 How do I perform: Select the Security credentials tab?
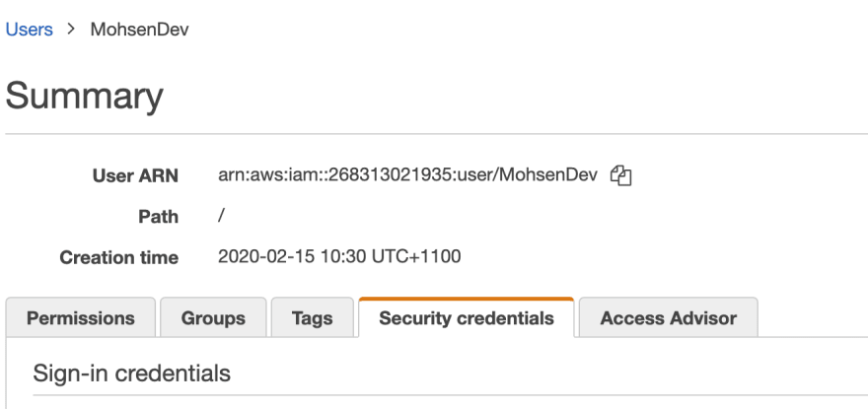click(x=467, y=317)
